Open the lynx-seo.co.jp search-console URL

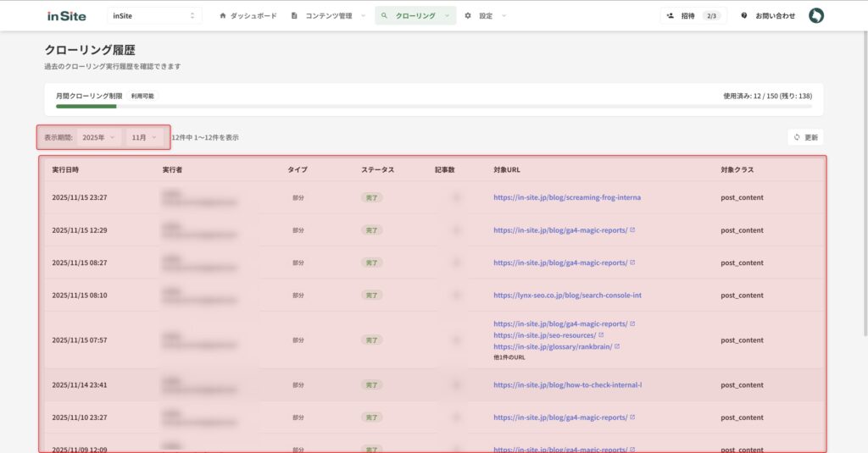click(566, 296)
